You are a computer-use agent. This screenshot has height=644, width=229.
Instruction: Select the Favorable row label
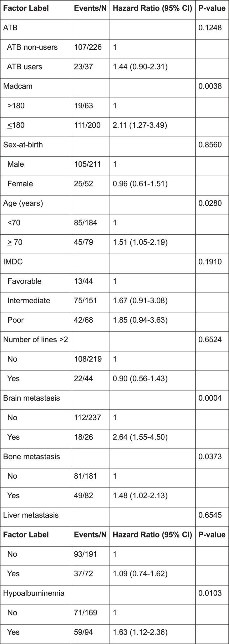click(24, 281)
